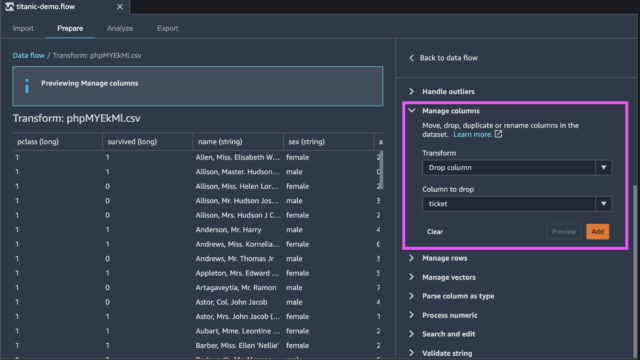Collapse the Manage columns section
640x360 pixels.
click(x=412, y=111)
